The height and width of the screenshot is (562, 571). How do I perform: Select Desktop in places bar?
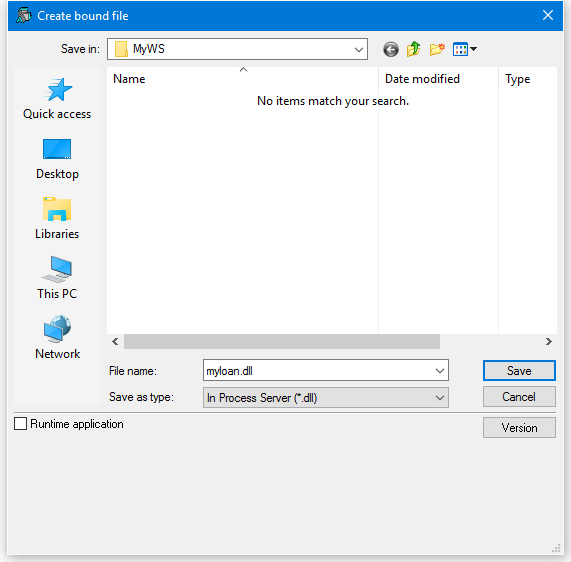coord(57,159)
